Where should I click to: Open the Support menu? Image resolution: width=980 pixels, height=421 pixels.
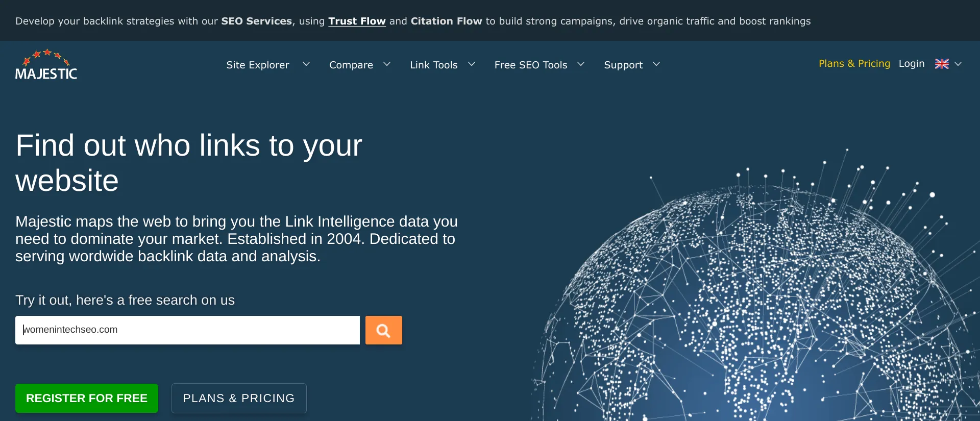(623, 65)
